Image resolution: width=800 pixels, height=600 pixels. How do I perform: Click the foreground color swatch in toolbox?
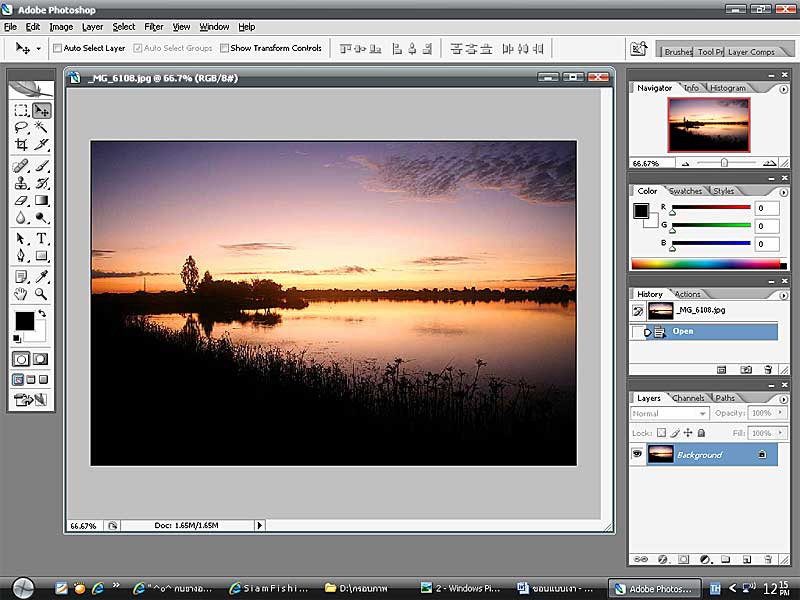pyautogui.click(x=24, y=321)
